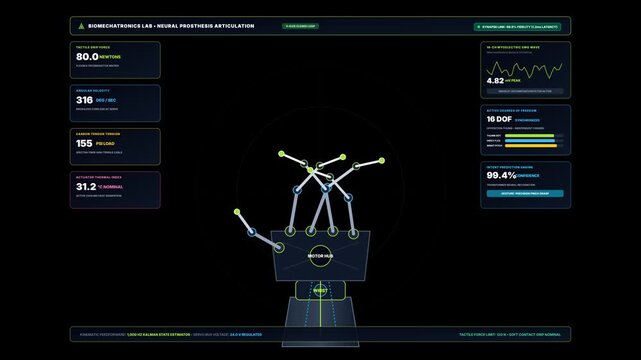Click the EMG waveform chart
Viewport: 641px width, 360px height.
(x=524, y=69)
